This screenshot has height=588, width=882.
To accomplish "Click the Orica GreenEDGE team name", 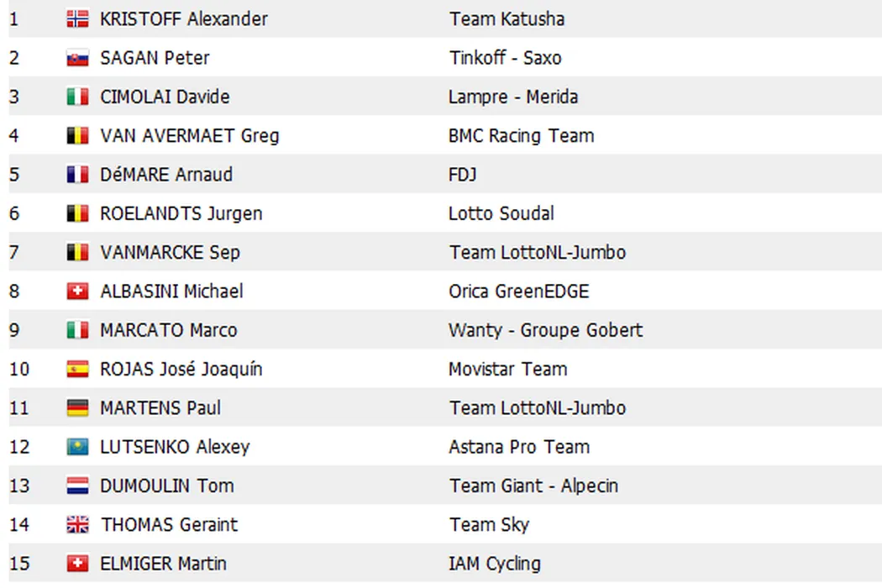I will 518,291.
